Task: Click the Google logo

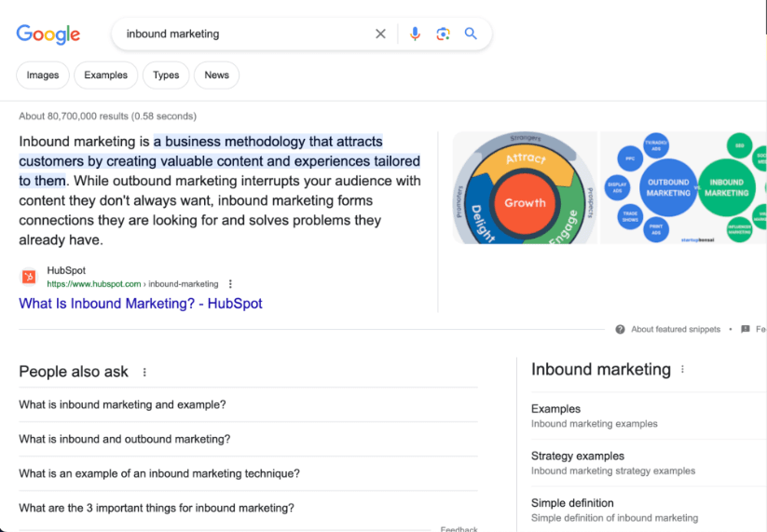Action: coord(48,34)
